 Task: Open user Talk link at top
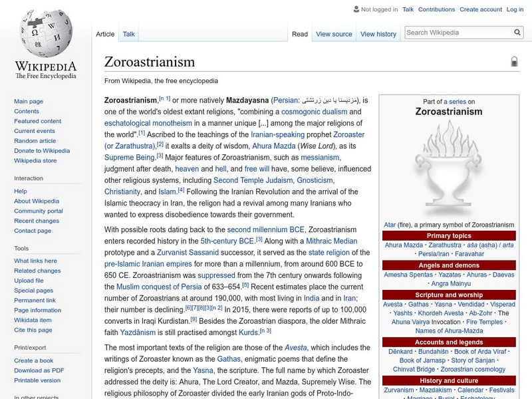408,9
